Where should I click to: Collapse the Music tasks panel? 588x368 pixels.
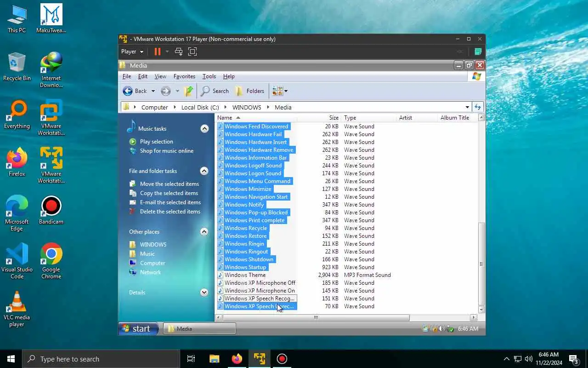204,129
